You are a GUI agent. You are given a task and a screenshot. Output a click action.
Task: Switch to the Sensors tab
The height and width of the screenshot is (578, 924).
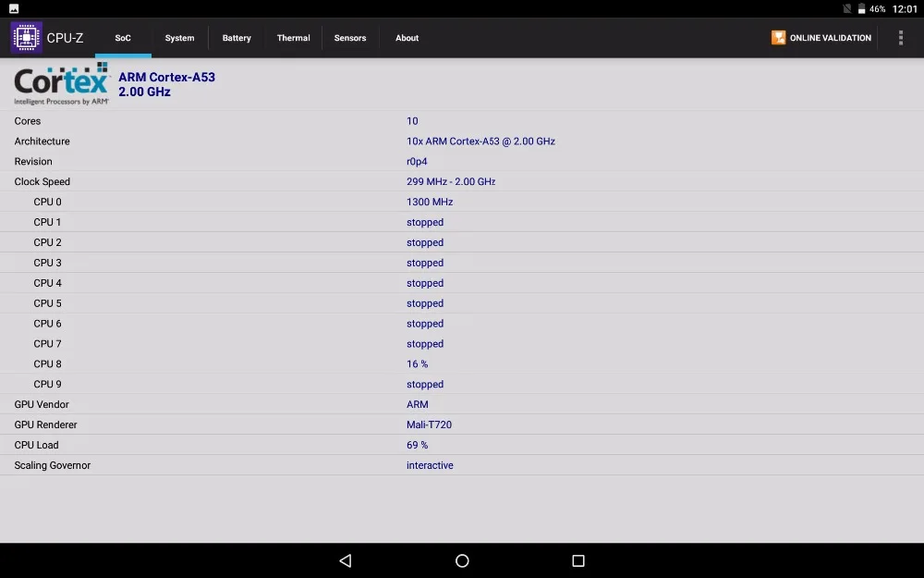coord(350,38)
